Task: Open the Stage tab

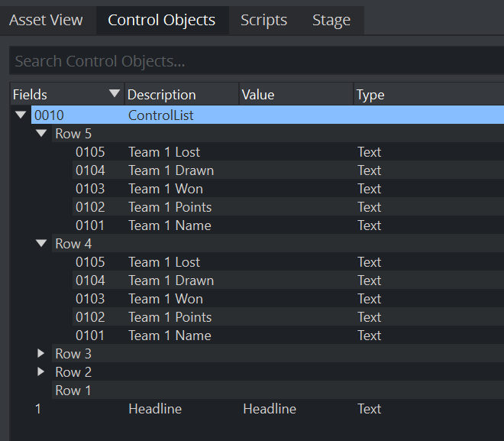Action: tap(331, 21)
